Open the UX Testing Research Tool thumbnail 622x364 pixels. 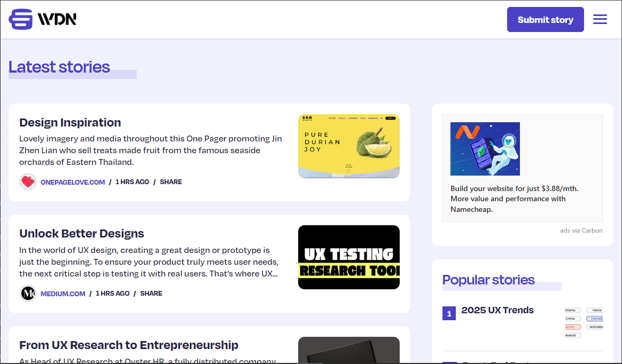pyautogui.click(x=349, y=257)
